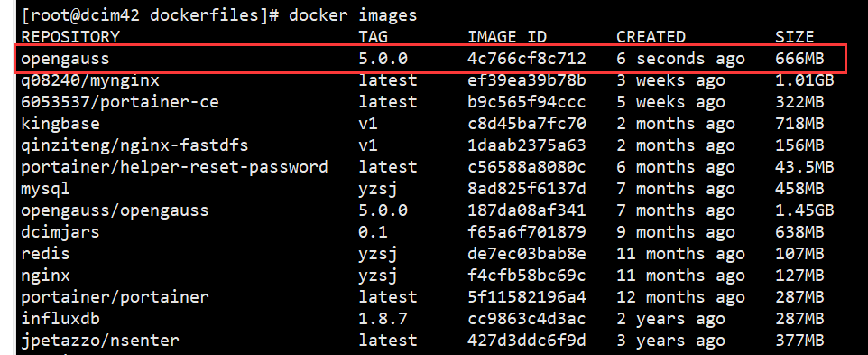Click image ID 8ad825f6137d of mysql
This screenshot has width=868, height=355.
tap(526, 188)
